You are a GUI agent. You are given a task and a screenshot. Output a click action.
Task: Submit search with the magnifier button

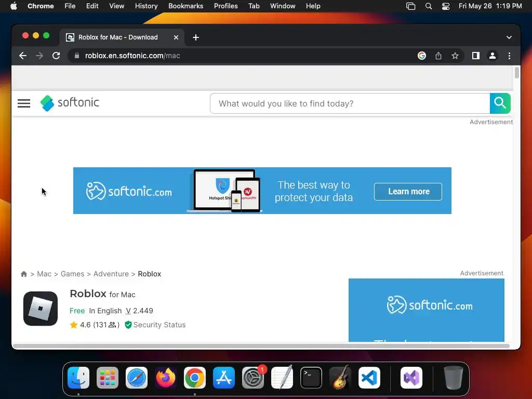click(x=500, y=103)
